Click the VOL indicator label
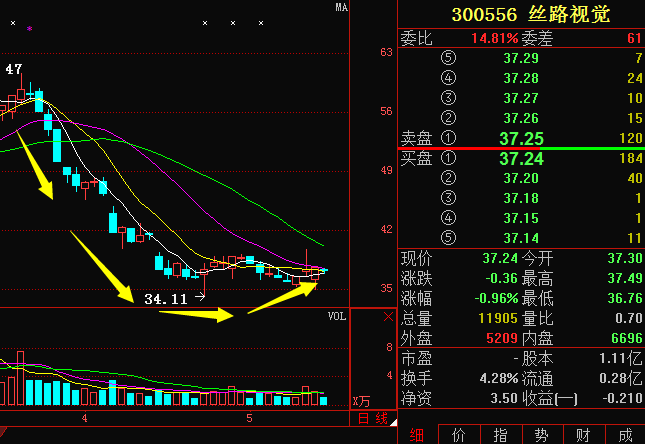645x444 pixels. (337, 316)
